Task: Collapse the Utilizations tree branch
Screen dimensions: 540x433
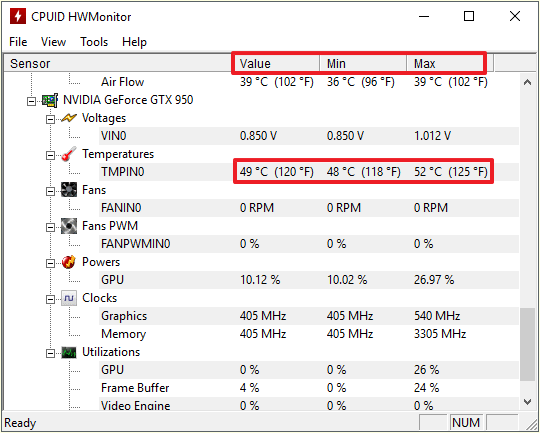Action: coord(50,353)
